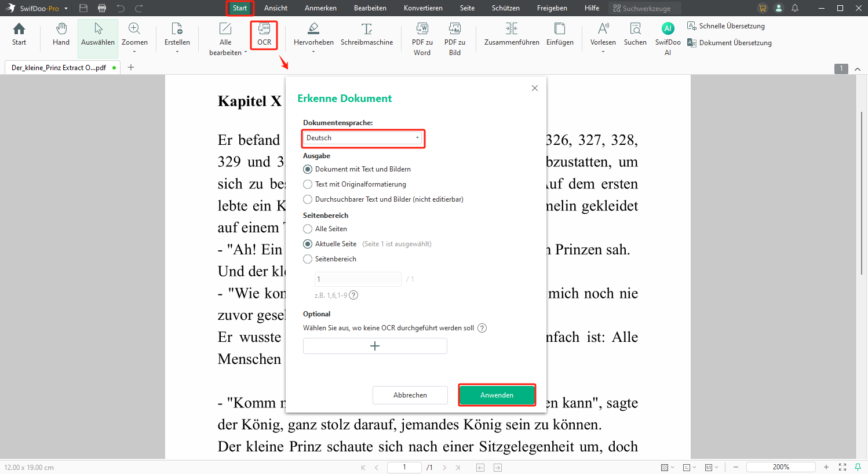Open the Ansicht menu tab
The width and height of the screenshot is (868, 474).
276,8
